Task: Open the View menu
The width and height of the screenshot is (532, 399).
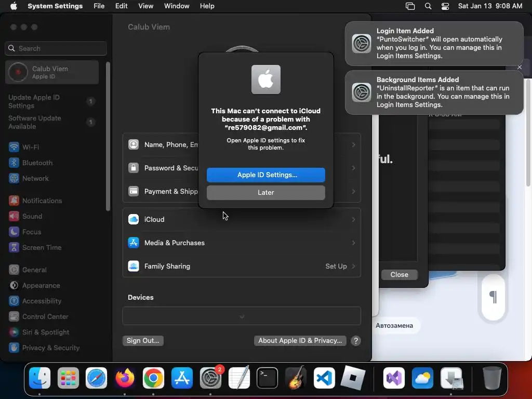Action: 145,6
